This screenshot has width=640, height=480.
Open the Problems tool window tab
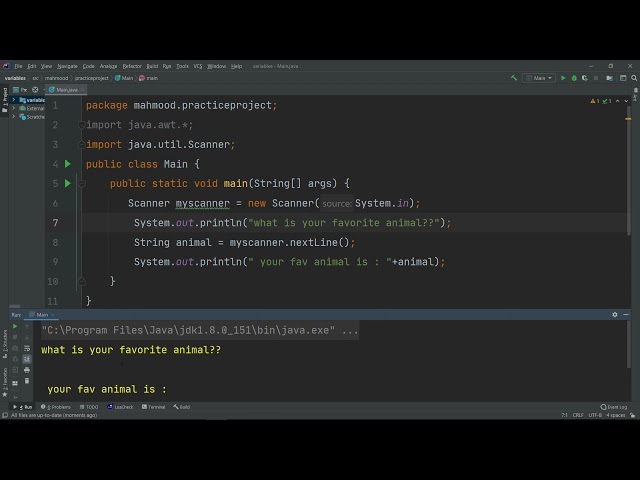click(56, 407)
